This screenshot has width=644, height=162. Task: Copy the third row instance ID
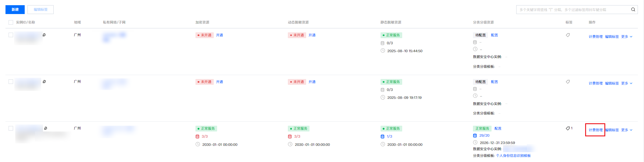45,128
